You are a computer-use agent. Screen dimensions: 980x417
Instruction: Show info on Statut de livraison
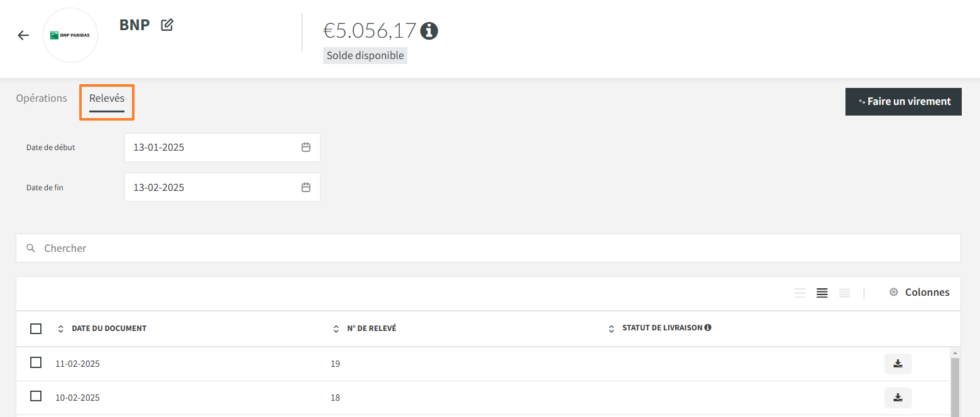point(708,328)
